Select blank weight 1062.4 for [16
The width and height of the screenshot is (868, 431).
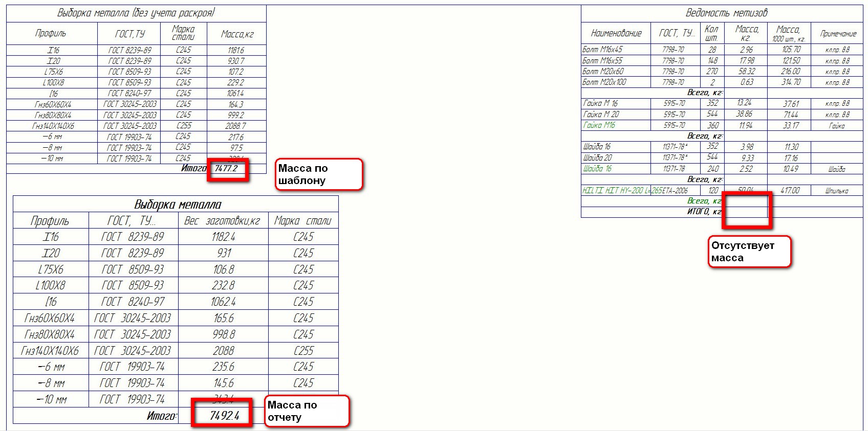224,302
